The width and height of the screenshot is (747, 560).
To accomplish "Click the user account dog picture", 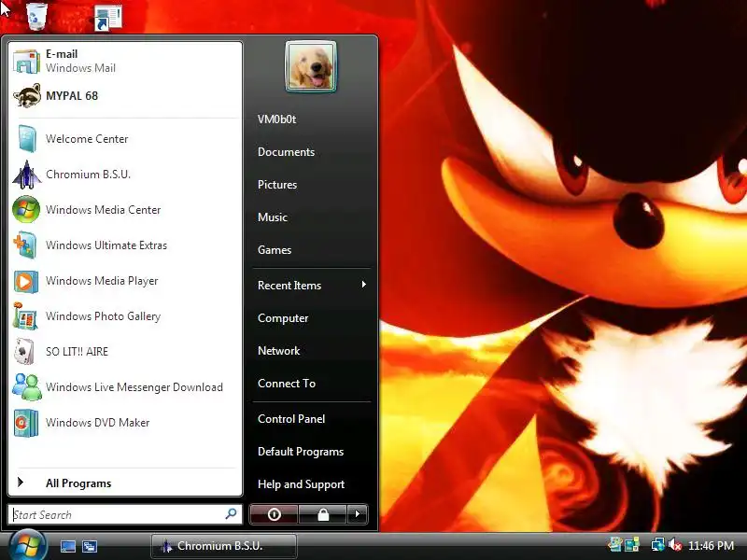I will click(311, 66).
